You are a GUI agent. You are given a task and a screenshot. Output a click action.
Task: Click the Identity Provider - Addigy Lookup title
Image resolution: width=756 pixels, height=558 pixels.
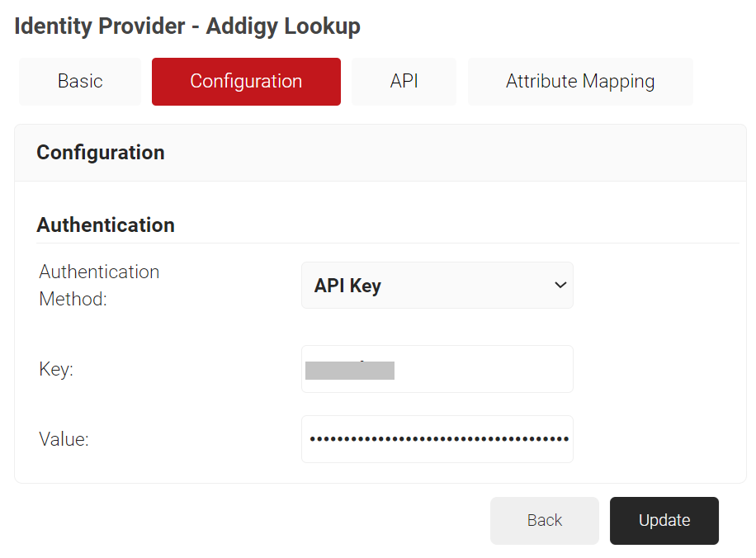tap(187, 26)
